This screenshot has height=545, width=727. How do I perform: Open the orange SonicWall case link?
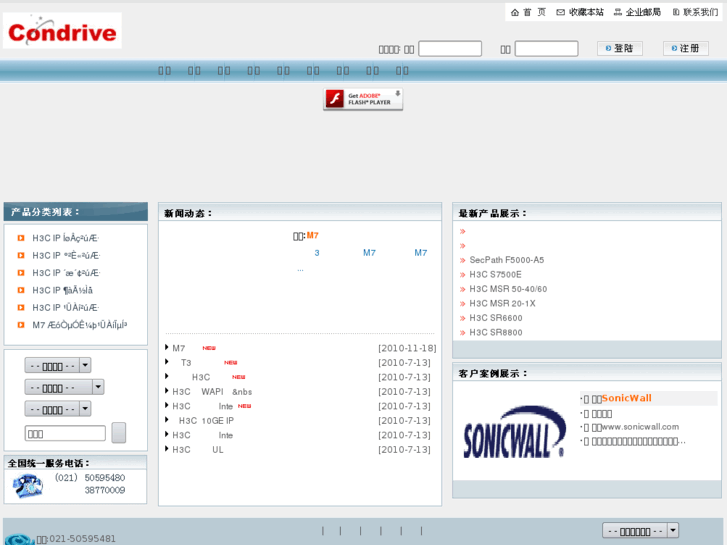click(627, 398)
